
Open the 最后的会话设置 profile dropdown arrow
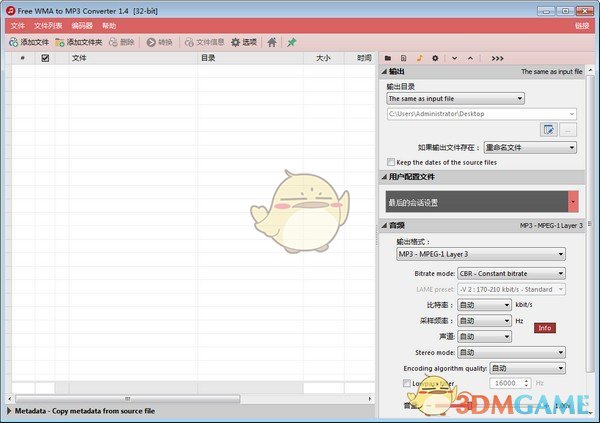click(x=573, y=201)
